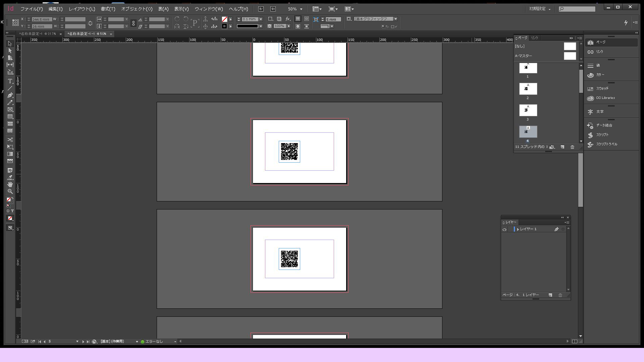Toggle formatting affects text T button
This screenshot has width=644, height=362.
point(12,211)
